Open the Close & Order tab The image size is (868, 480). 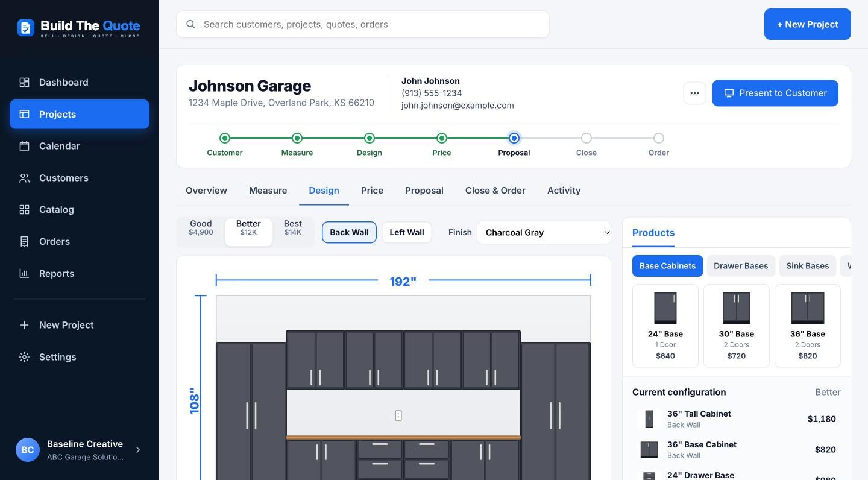[x=495, y=191]
